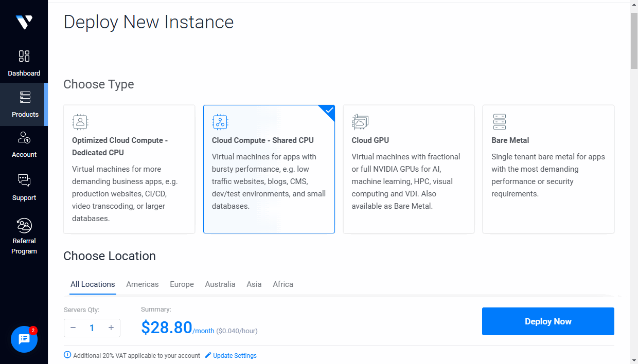Click the Deploy Now button
The height and width of the screenshot is (364, 638).
(x=547, y=321)
